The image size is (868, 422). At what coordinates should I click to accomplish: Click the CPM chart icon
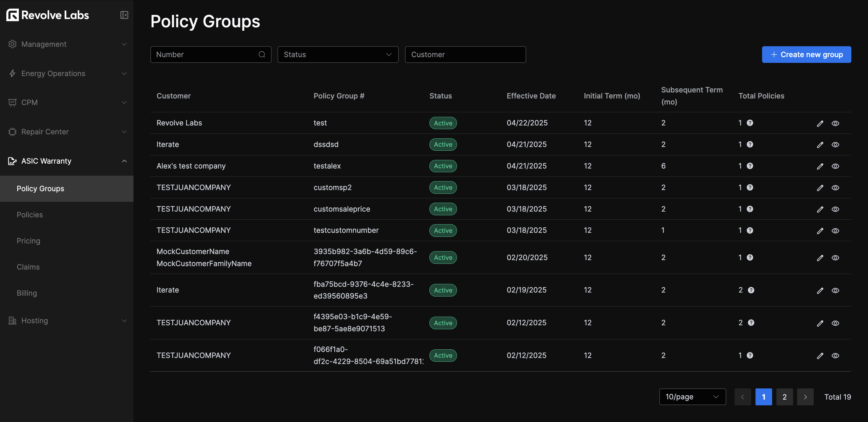click(12, 102)
